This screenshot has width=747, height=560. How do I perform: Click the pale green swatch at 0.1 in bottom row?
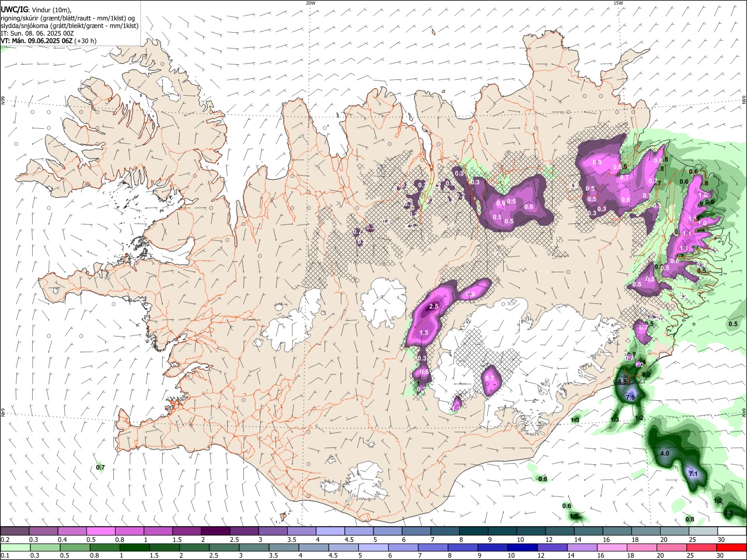(x=15, y=547)
